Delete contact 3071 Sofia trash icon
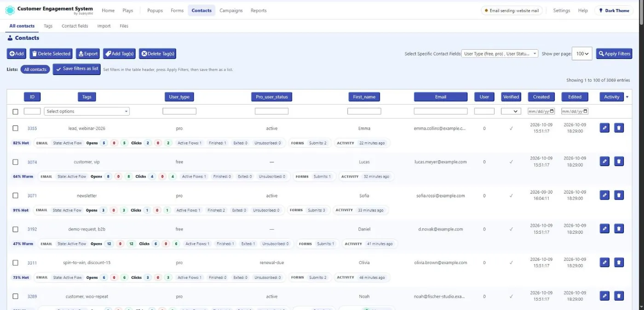The image size is (644, 310). [619, 195]
